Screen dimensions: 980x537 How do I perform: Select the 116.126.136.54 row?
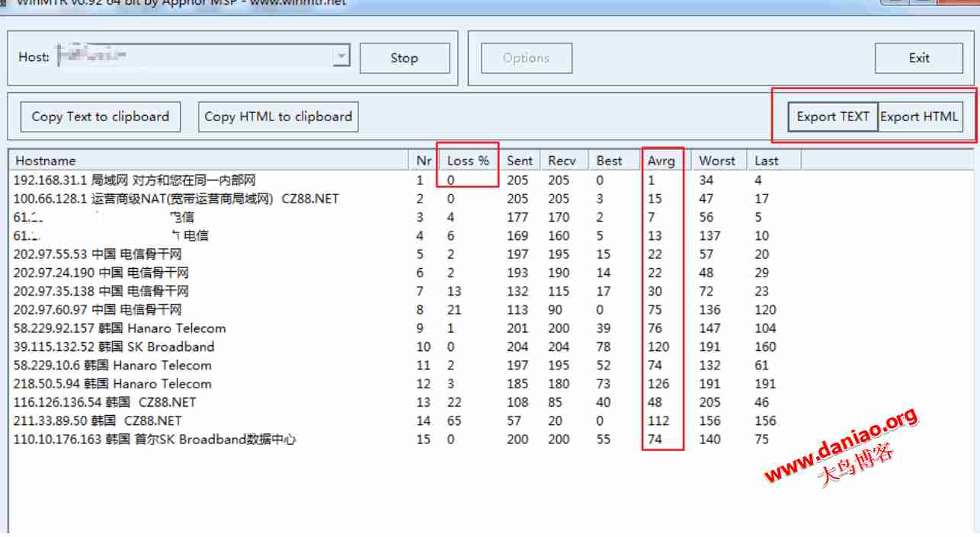(x=404, y=402)
